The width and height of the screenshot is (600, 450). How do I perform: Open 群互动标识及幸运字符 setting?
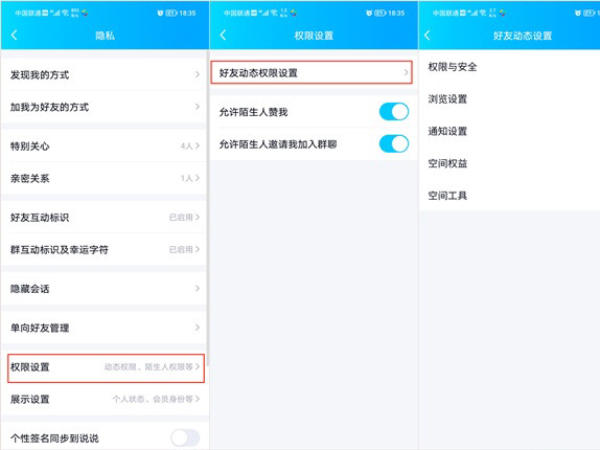click(x=104, y=249)
